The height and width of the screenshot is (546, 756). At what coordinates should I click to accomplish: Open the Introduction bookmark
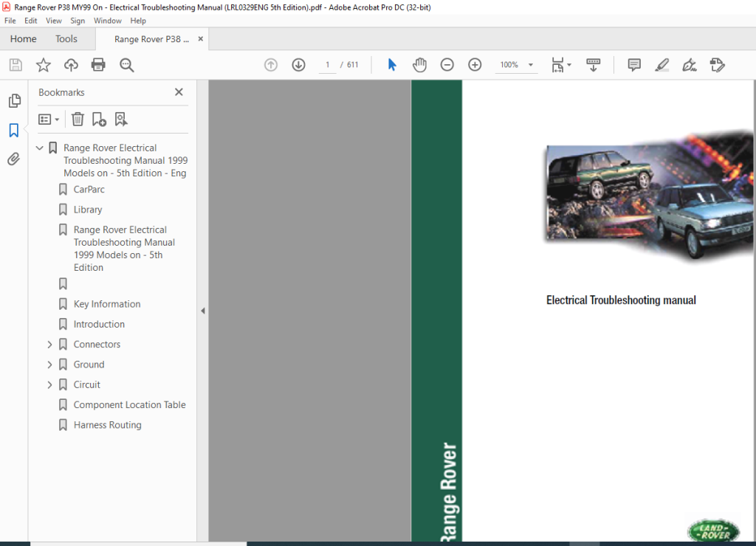pyautogui.click(x=99, y=325)
